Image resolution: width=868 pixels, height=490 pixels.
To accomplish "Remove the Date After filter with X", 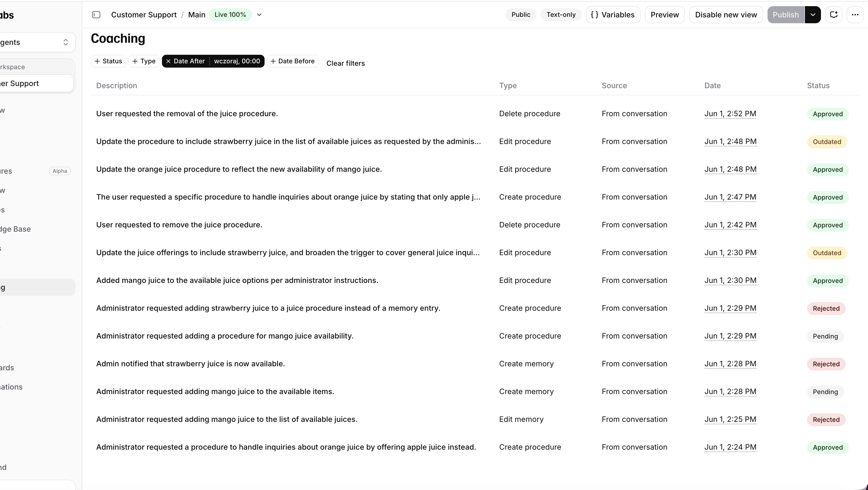I will [x=168, y=61].
